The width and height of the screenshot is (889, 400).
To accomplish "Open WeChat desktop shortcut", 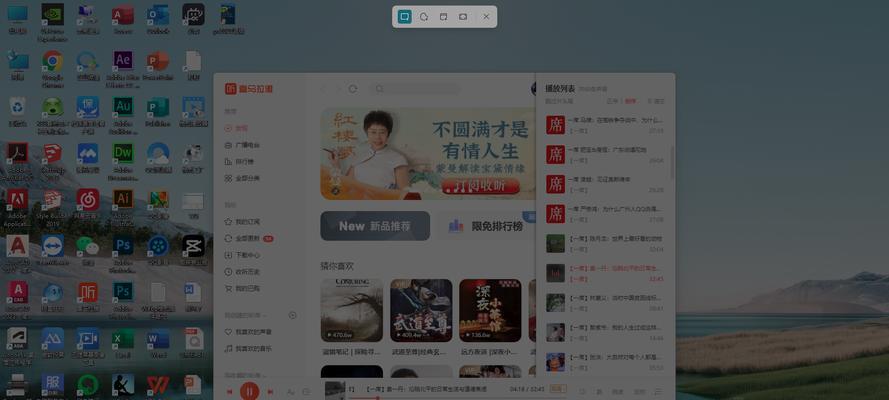I will point(88,250).
